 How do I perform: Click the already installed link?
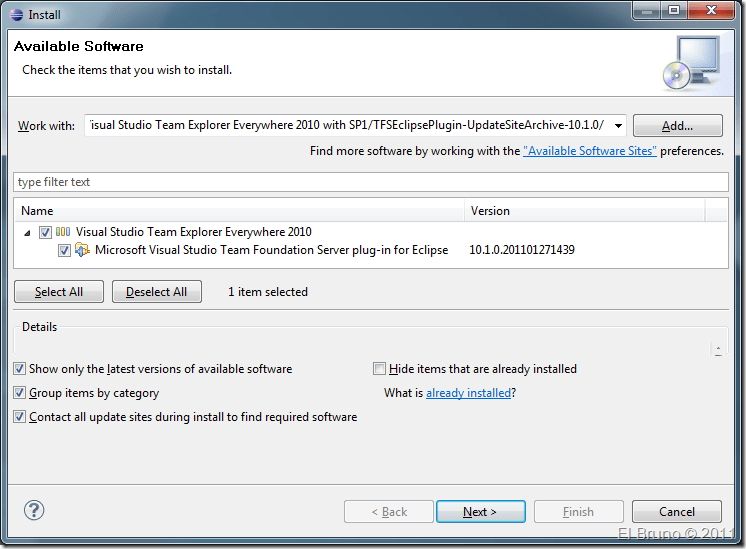pyautogui.click(x=468, y=393)
